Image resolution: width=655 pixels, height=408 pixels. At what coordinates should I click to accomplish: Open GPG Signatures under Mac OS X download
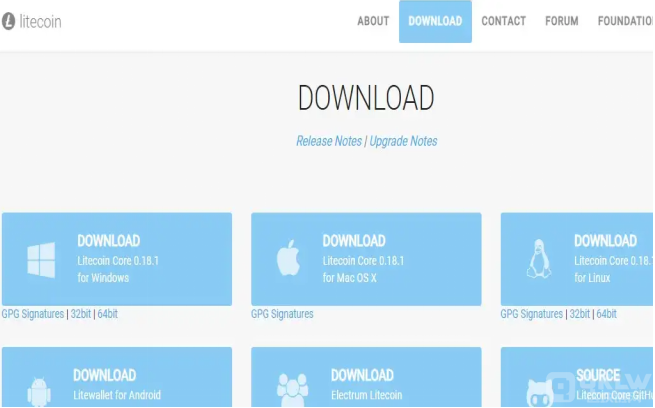coord(282,314)
